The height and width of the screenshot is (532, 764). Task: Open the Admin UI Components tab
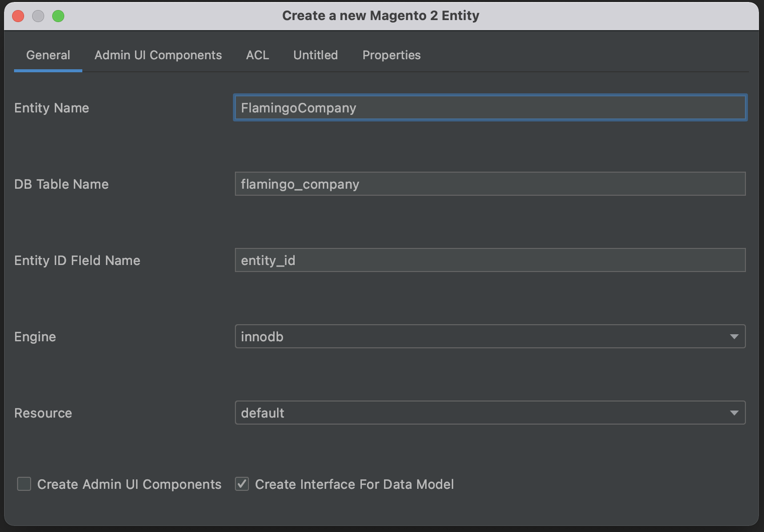pos(158,55)
